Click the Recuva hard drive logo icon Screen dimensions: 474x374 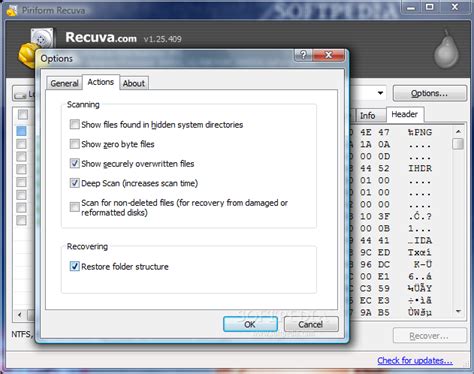pyautogui.click(x=36, y=47)
